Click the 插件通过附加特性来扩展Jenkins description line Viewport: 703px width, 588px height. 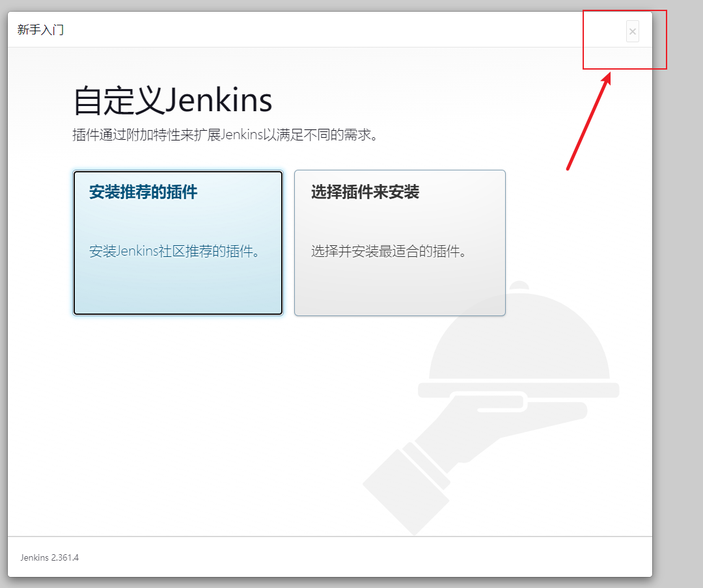point(225,135)
